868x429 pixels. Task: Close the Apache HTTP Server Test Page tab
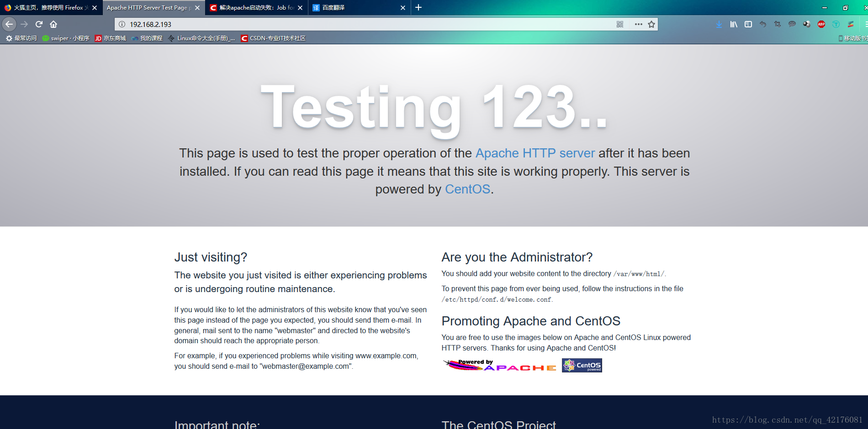click(197, 8)
